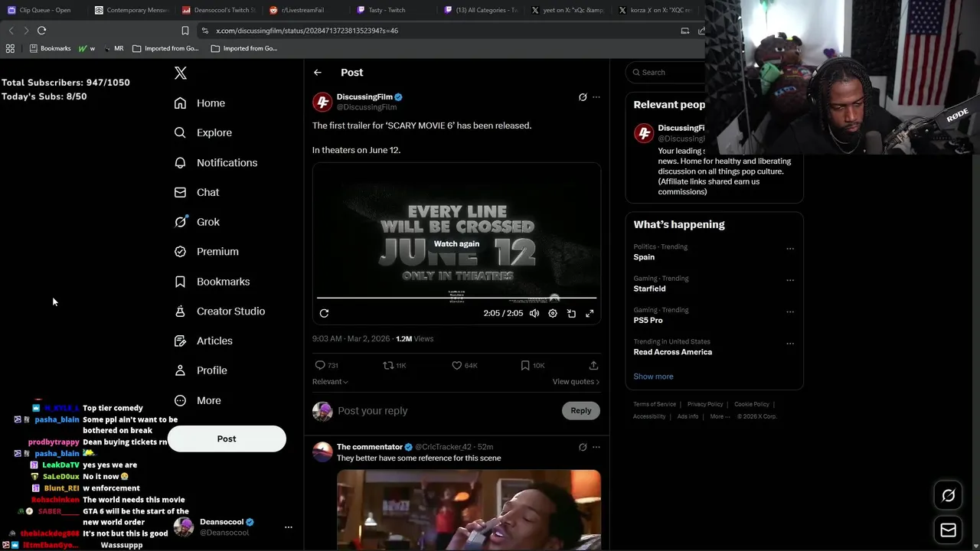Click the X Search box
980x551 pixels.
pos(665,72)
